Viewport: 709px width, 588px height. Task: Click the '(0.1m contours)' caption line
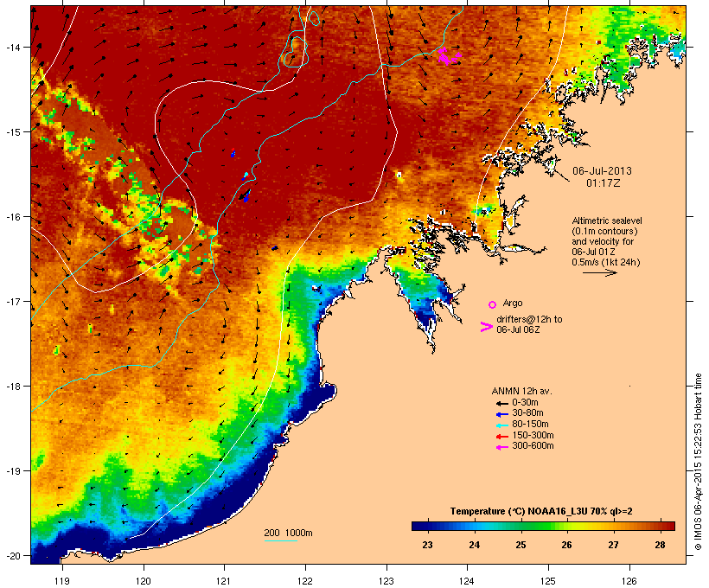tap(604, 231)
